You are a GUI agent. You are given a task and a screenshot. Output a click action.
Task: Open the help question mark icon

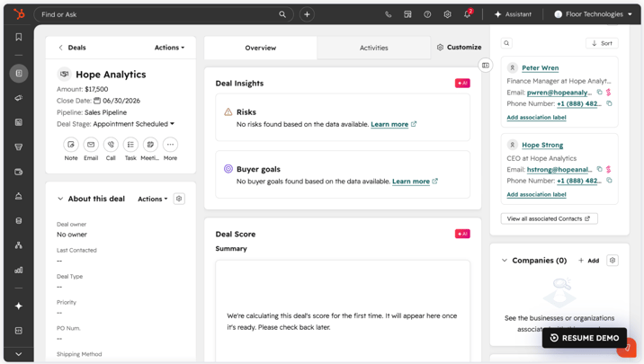pos(427,14)
